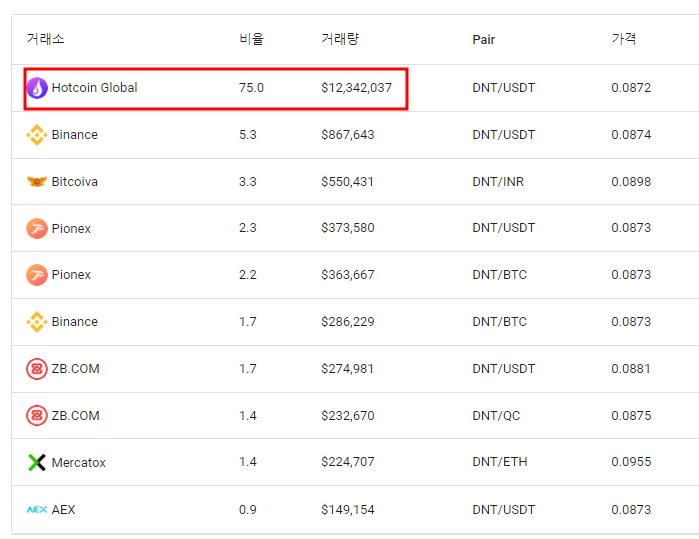Click Binance logo in the $286,229 row

point(37,322)
